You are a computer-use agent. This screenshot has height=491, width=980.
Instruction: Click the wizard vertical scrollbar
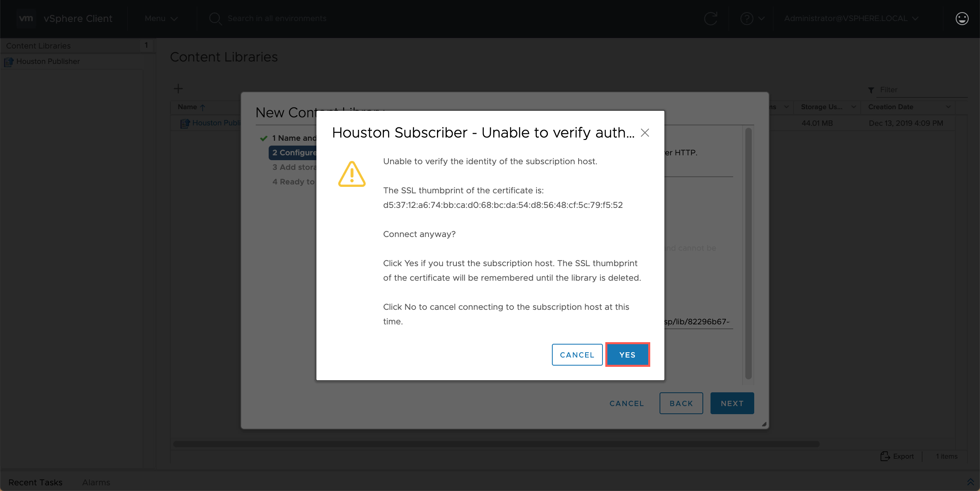tap(748, 254)
